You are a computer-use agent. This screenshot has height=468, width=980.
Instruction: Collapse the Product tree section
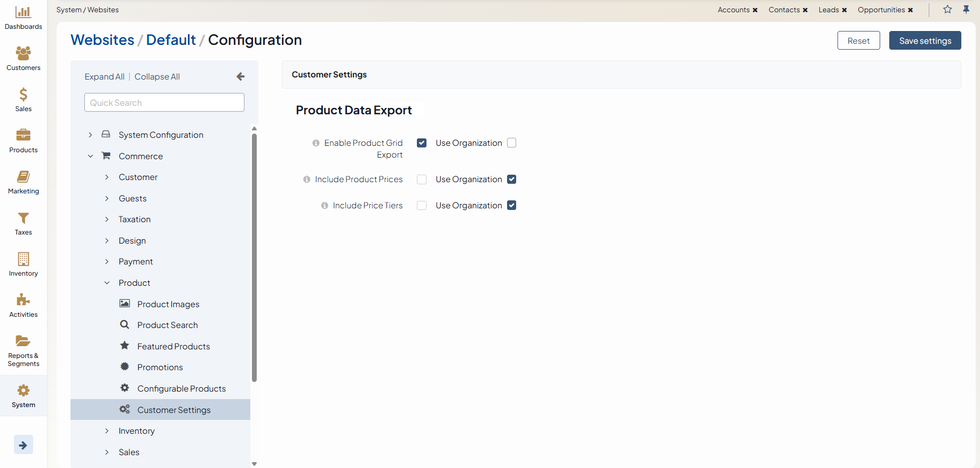tap(107, 283)
